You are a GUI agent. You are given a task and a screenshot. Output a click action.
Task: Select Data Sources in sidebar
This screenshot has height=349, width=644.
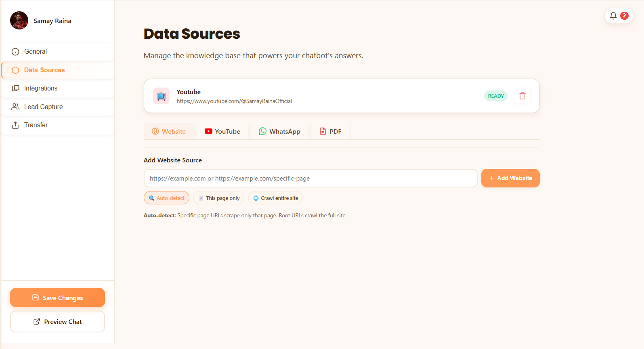58,70
